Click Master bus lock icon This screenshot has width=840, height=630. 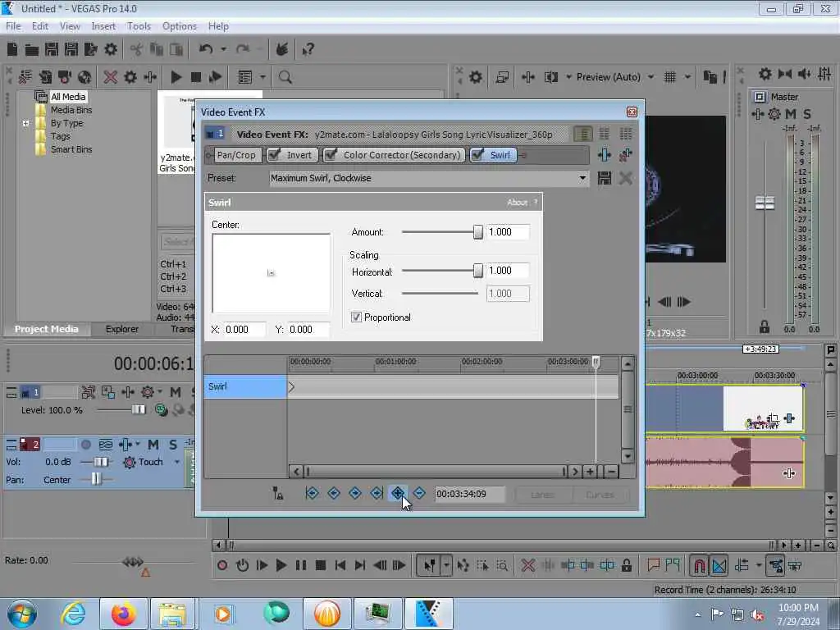tap(765, 326)
